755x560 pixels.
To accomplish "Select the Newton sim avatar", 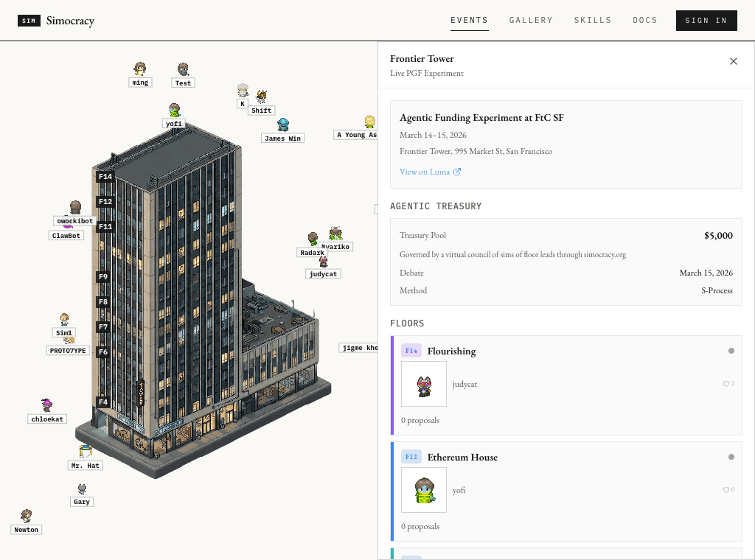I will coord(27,517).
